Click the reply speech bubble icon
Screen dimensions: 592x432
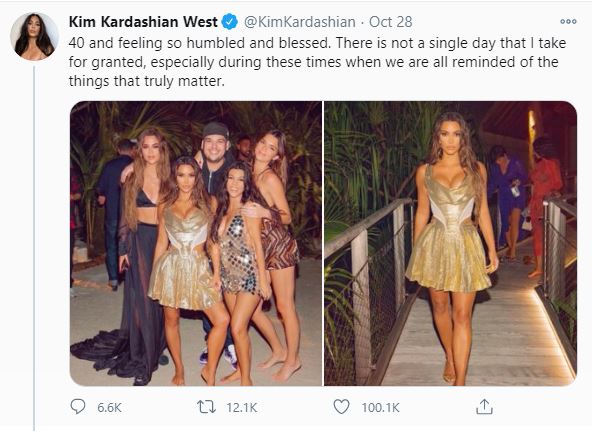pyautogui.click(x=78, y=407)
